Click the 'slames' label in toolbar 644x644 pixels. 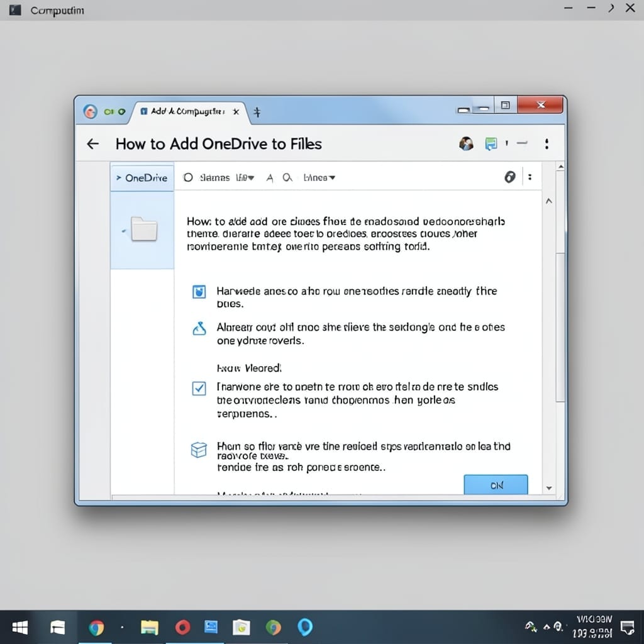click(x=214, y=177)
